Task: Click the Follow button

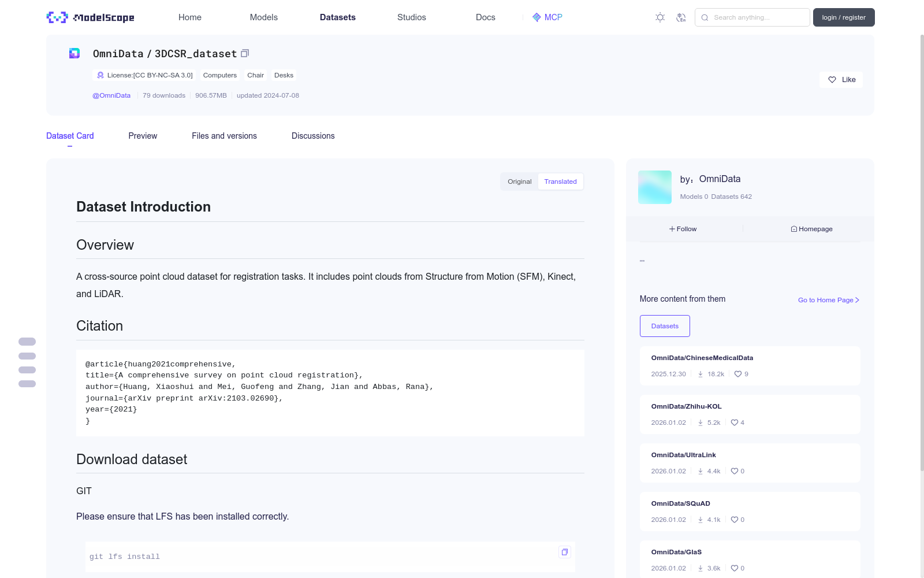Action: click(683, 229)
